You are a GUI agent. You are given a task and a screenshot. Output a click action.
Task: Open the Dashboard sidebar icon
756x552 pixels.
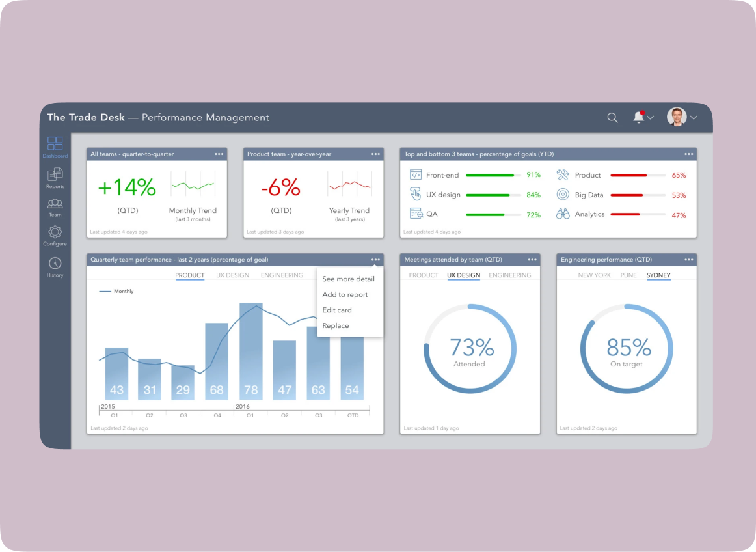pyautogui.click(x=55, y=144)
